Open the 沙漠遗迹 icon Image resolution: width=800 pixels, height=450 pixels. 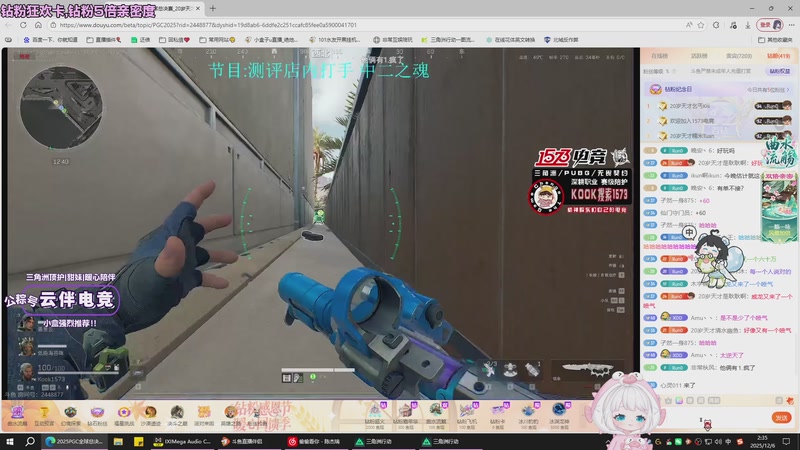click(x=150, y=415)
